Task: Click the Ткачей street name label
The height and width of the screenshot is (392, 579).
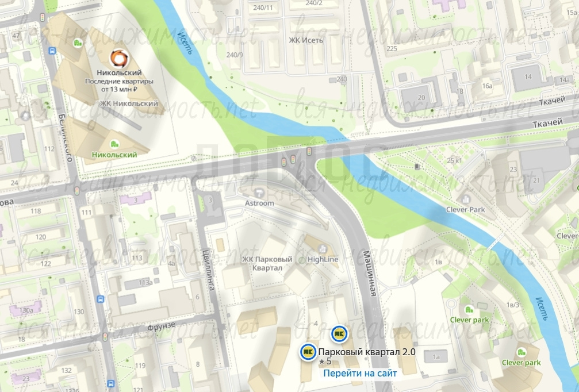Action: coord(547,123)
